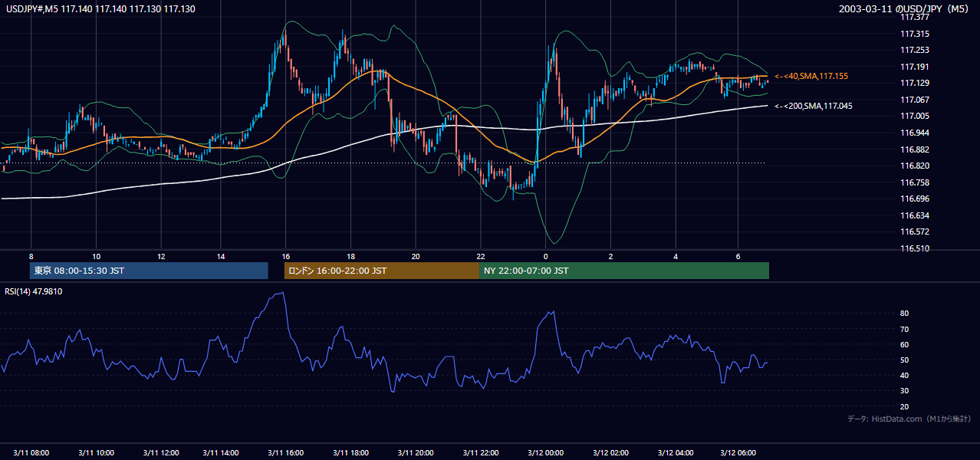This screenshot has width=980, height=460.
Task: Click RSI axis level 60
Action: point(905,344)
